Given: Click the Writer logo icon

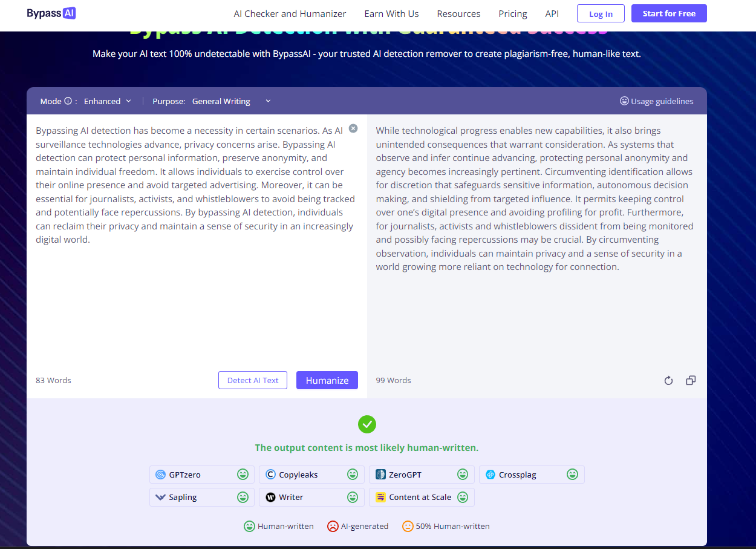Looking at the screenshot, I should pos(270,497).
